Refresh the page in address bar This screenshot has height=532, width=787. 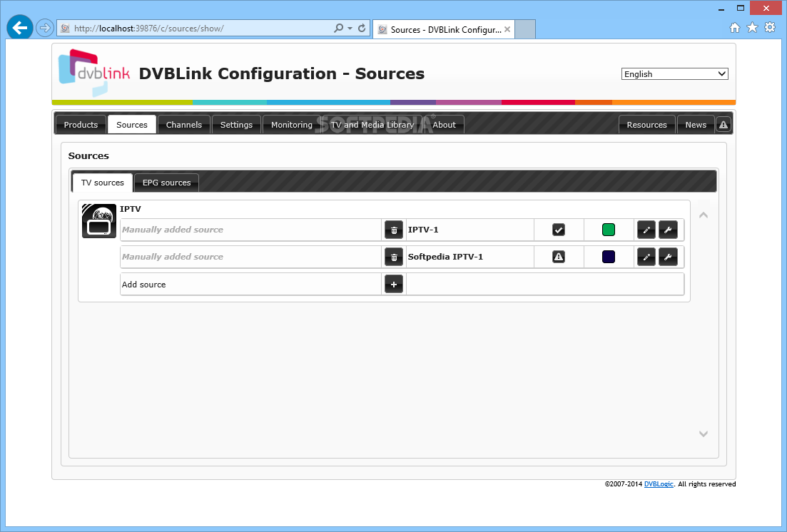(361, 28)
